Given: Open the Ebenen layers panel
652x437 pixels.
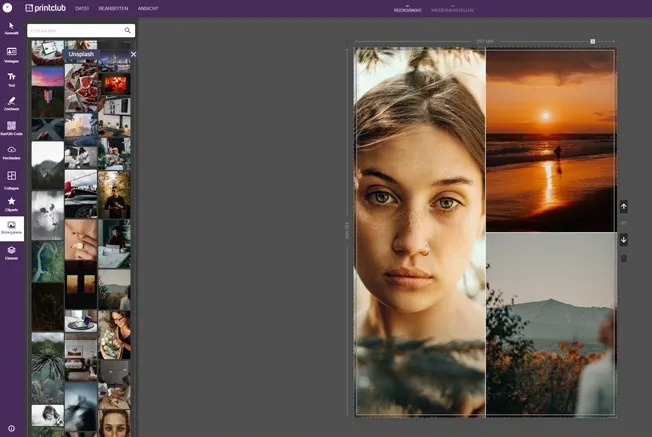Looking at the screenshot, I should coord(11,253).
